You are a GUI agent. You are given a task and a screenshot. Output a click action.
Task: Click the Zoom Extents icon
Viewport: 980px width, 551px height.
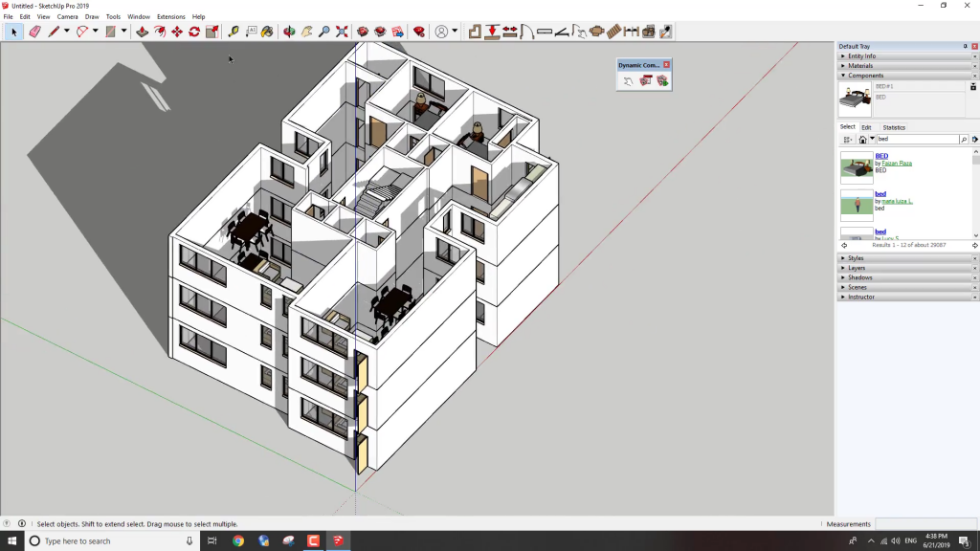pyautogui.click(x=342, y=32)
